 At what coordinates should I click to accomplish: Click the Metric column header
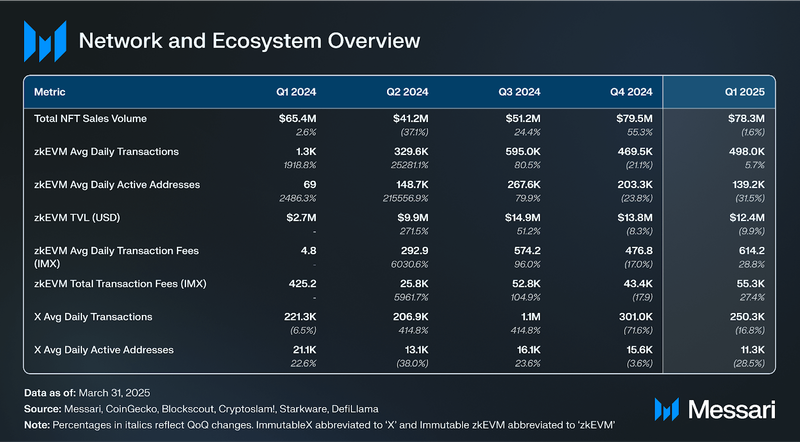click(x=49, y=92)
